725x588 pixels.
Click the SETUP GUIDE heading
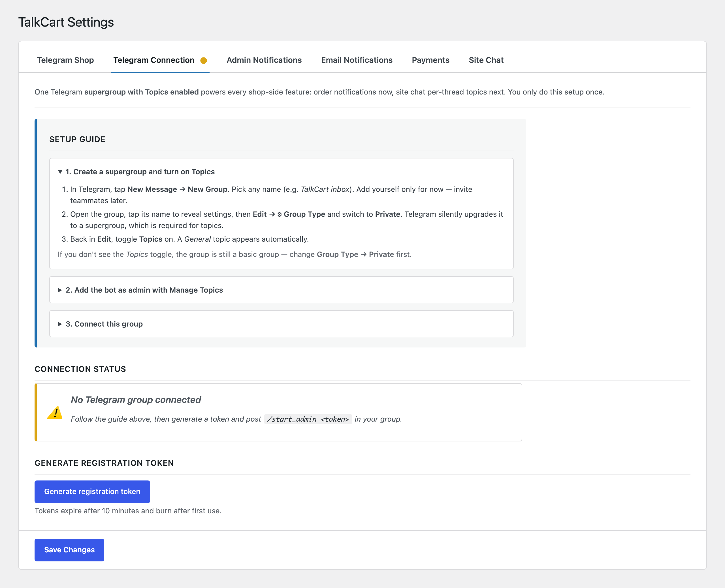(77, 139)
